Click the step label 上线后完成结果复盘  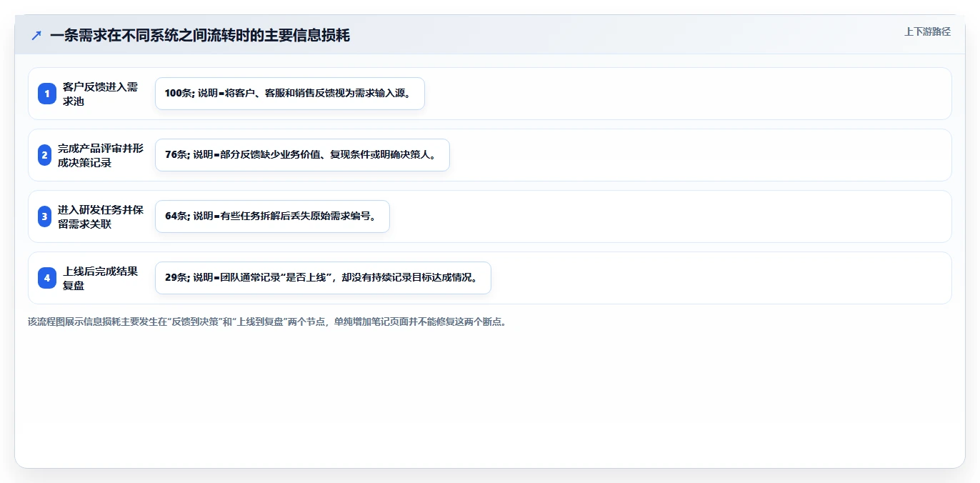100,278
